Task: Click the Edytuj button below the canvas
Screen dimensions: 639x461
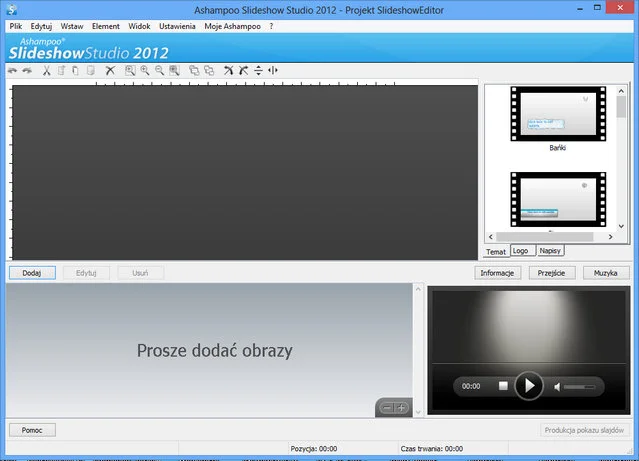Action: 86,273
